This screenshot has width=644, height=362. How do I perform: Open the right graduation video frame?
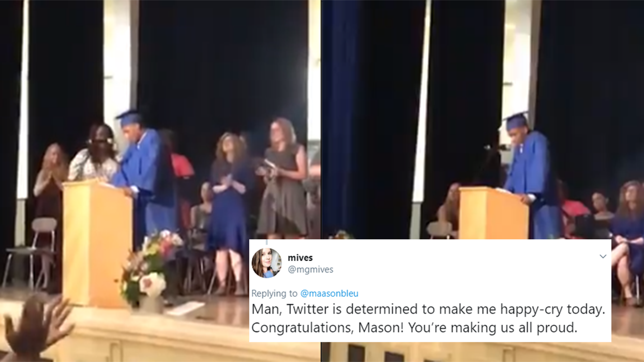pyautogui.click(x=482, y=119)
